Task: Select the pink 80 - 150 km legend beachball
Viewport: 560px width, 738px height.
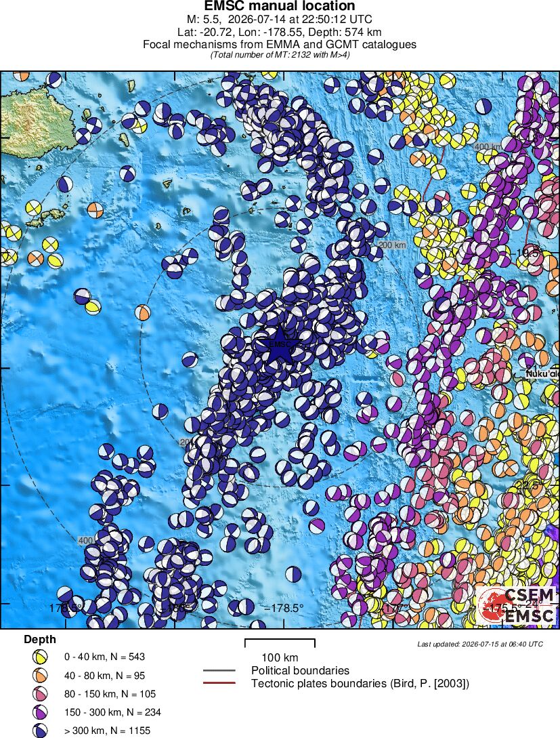Action: coord(40,694)
